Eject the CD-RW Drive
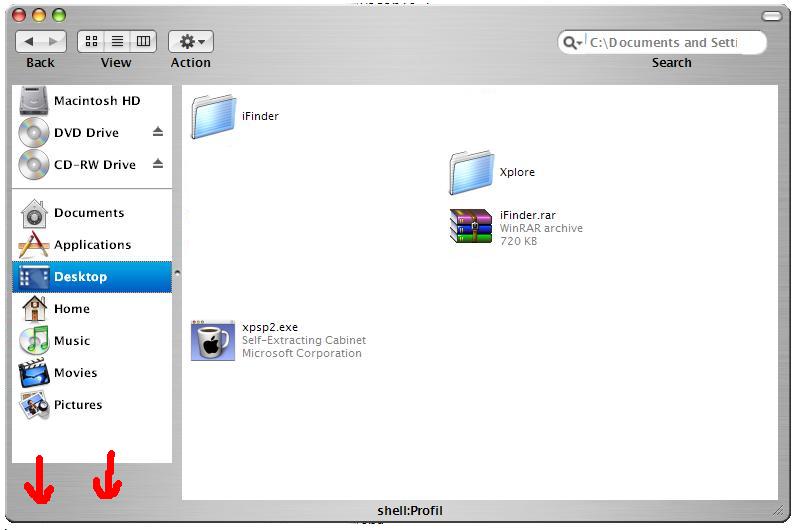Screen dimensions: 796x530 click(x=158, y=163)
